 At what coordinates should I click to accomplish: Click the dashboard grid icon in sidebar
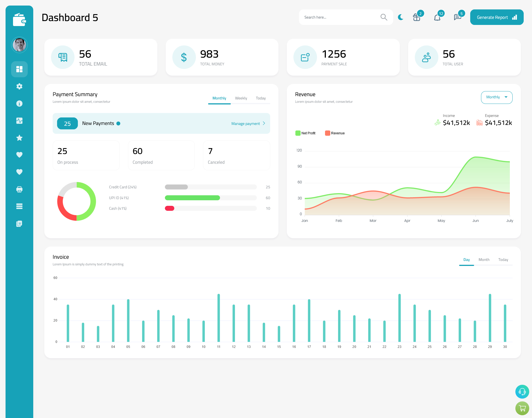pos(19,69)
